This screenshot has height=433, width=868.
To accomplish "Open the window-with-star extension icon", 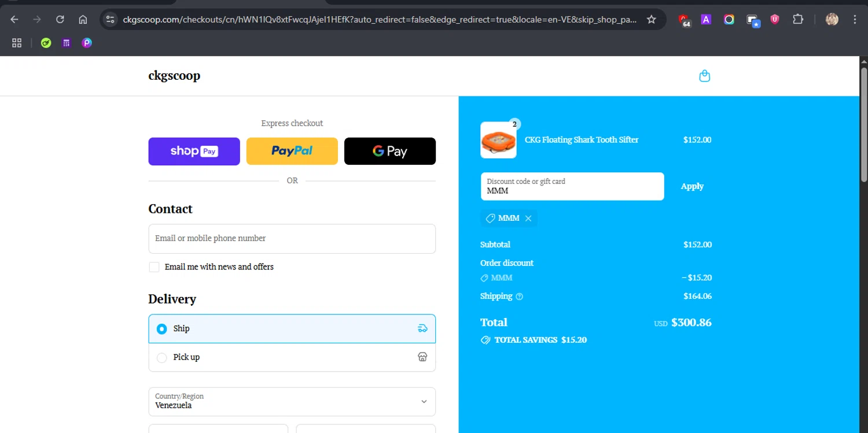I will pos(752,20).
